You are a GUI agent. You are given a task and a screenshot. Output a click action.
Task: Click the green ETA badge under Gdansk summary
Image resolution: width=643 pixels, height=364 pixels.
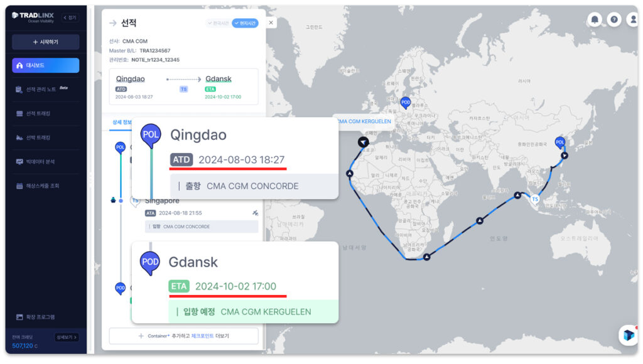click(x=210, y=89)
